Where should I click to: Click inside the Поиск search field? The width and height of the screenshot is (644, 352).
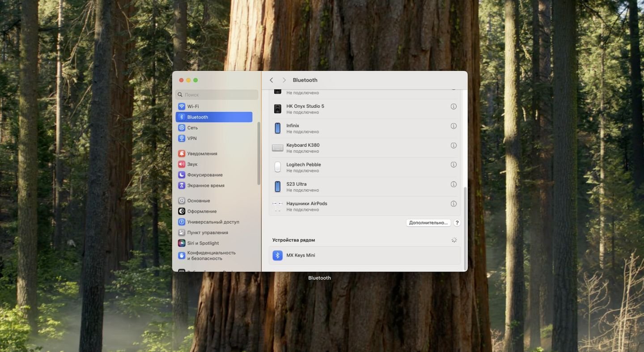217,95
